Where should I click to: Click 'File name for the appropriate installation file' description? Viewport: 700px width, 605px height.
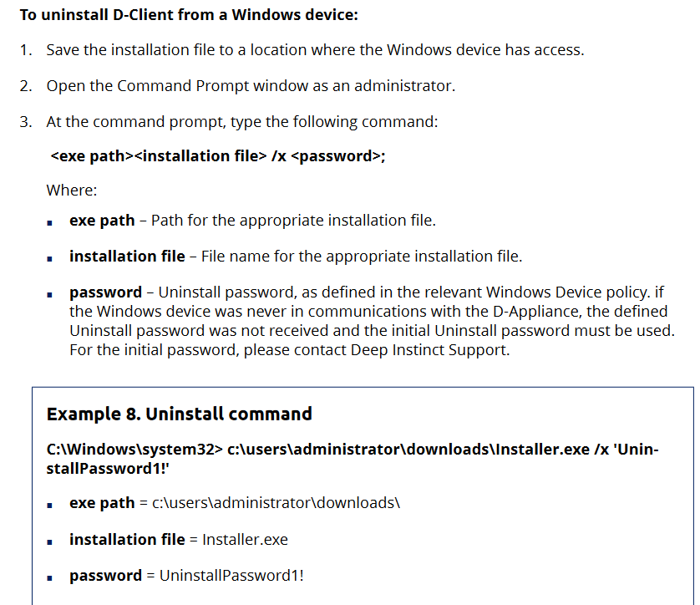click(362, 257)
